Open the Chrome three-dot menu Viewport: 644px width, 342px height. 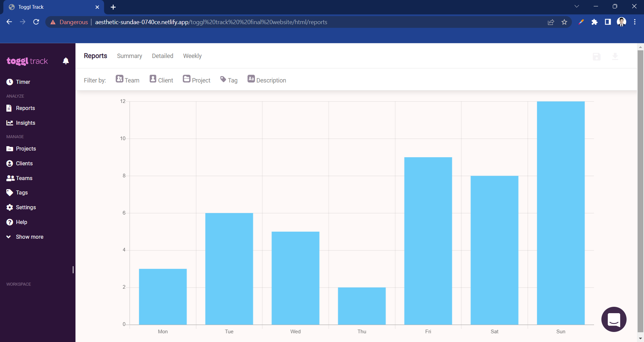635,22
